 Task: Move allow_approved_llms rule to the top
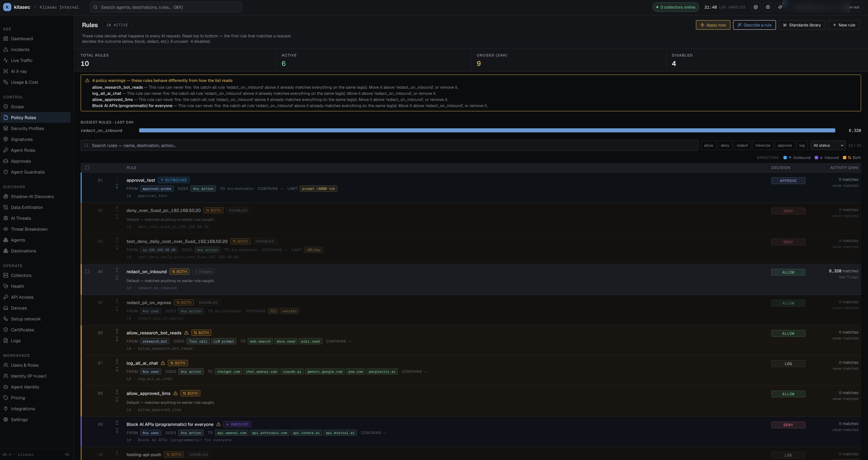tap(117, 391)
